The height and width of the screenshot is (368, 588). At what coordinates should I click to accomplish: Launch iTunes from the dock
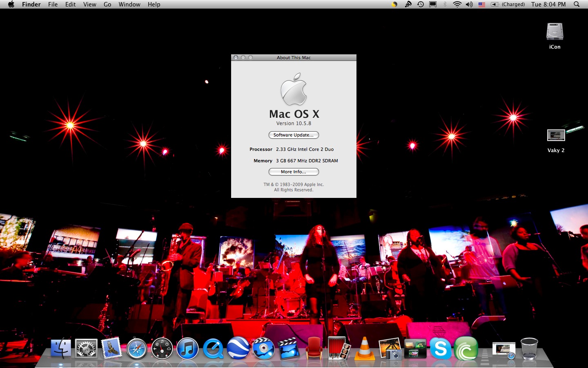tap(187, 349)
